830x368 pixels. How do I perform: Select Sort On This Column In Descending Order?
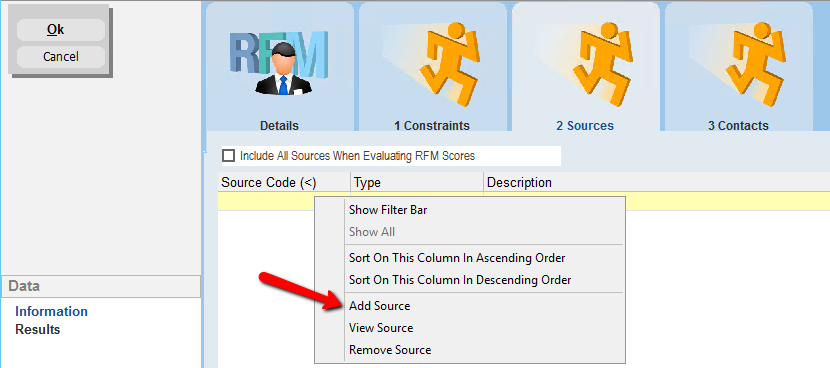[x=470, y=280]
